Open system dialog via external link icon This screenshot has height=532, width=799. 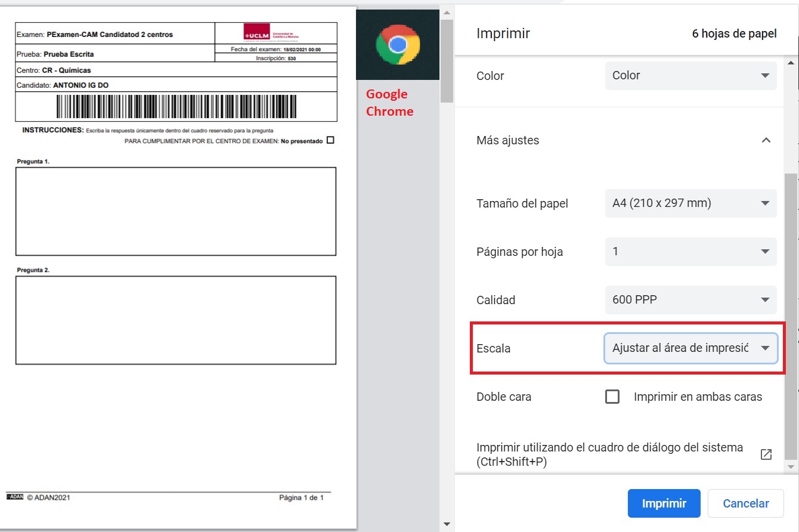[766, 454]
